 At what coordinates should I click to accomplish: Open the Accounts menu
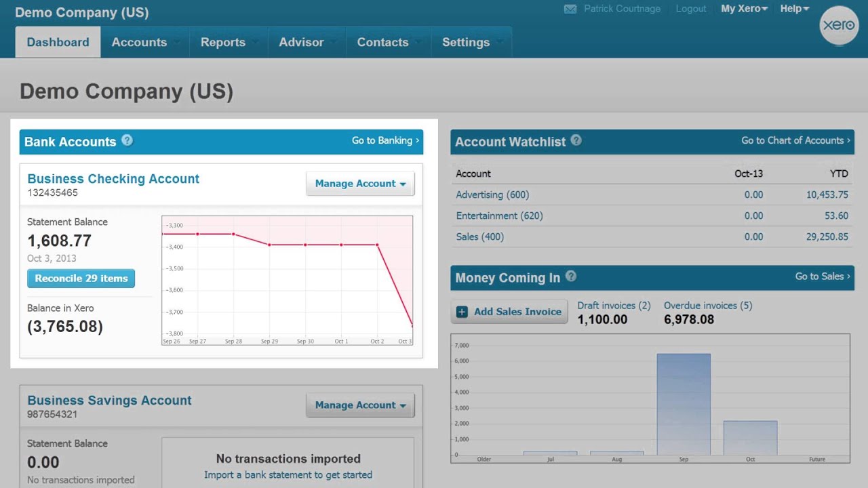tap(145, 42)
